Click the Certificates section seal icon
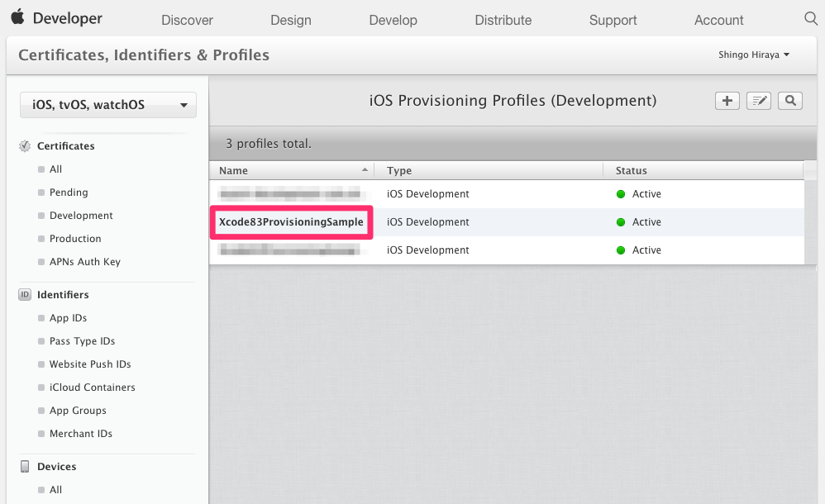 pyautogui.click(x=25, y=145)
